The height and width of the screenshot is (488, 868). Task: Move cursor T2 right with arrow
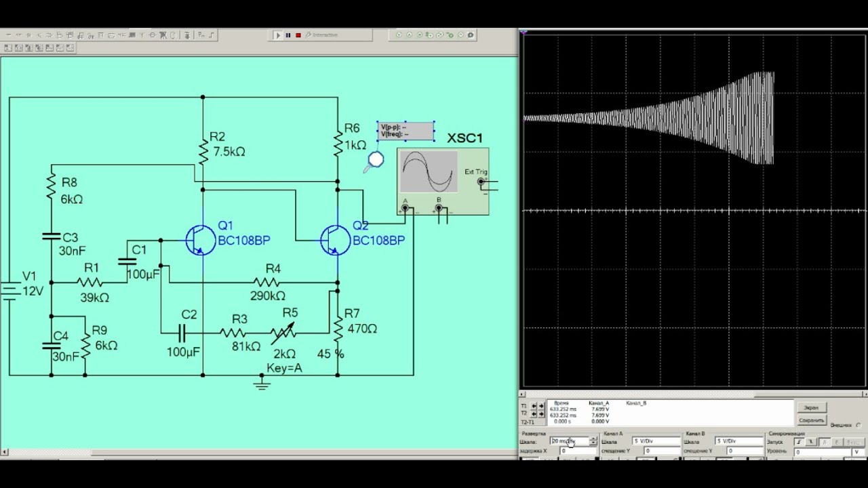[542, 413]
